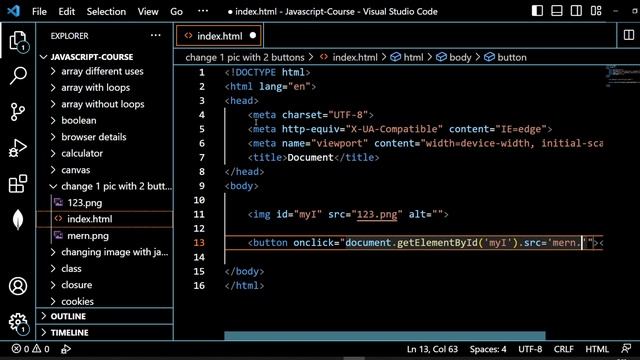This screenshot has height=360, width=640.
Task: Select the index.html editor tab
Action: coord(219,36)
